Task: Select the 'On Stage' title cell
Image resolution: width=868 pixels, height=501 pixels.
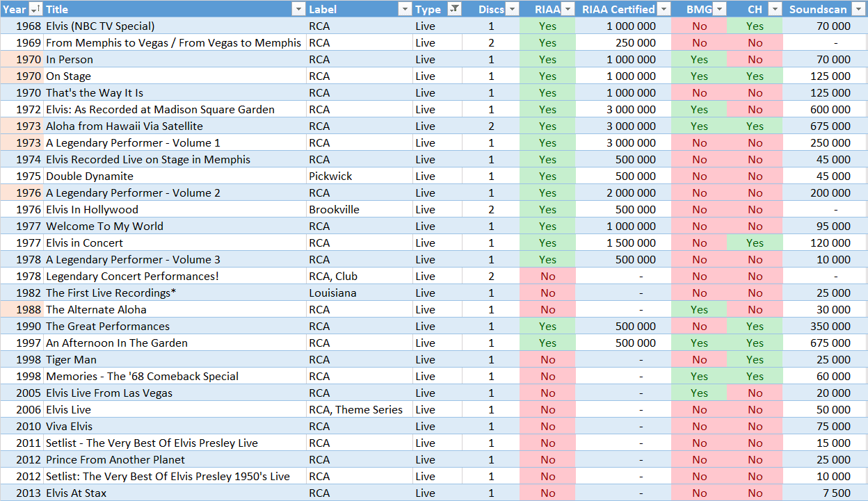Action: (x=175, y=76)
